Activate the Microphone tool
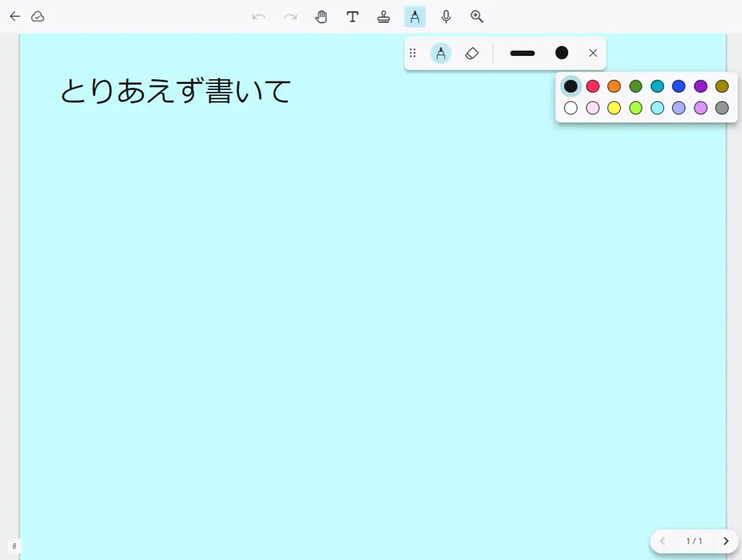This screenshot has width=742, height=560. [446, 16]
